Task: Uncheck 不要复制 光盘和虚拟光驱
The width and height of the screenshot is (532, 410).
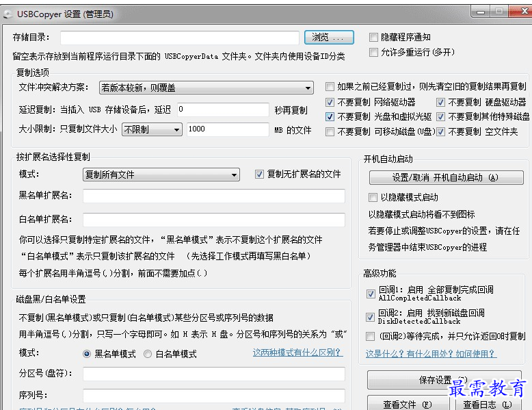Action: point(330,117)
